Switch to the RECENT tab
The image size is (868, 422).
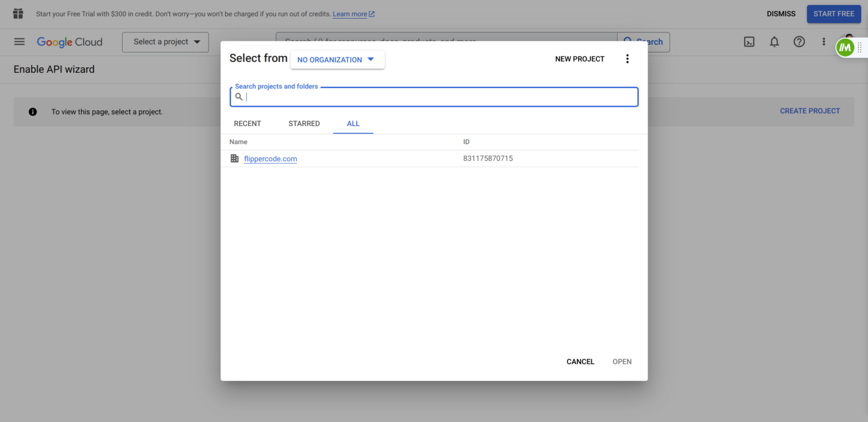point(248,123)
